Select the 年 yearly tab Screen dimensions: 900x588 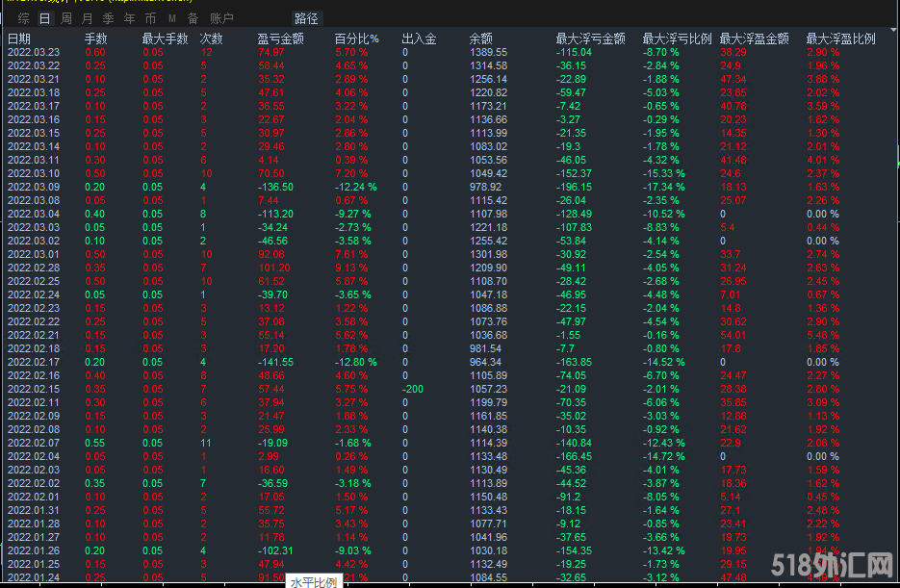coord(129,18)
